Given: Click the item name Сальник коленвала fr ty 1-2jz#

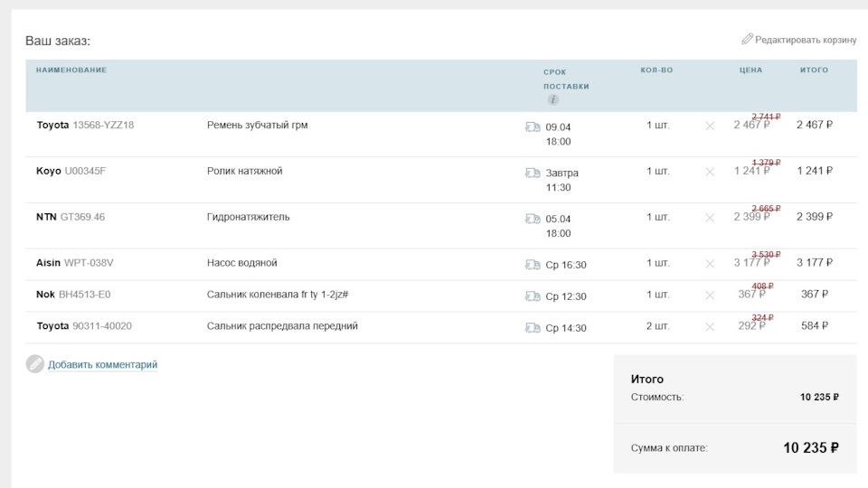Looking at the screenshot, I should point(278,295).
